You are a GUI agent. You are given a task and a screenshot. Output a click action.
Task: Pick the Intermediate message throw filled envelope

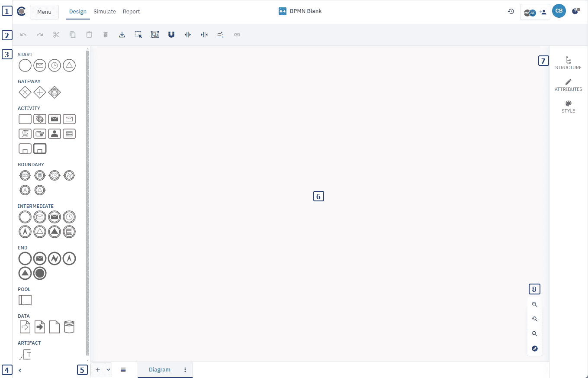point(55,217)
